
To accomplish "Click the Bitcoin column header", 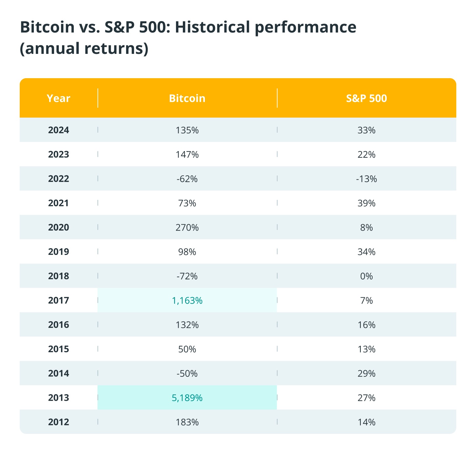I will (187, 98).
